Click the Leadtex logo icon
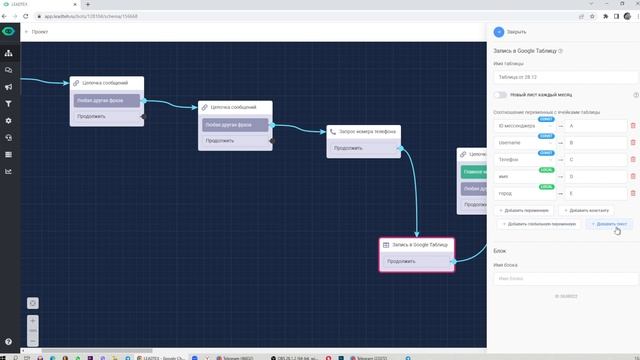 [8, 31]
